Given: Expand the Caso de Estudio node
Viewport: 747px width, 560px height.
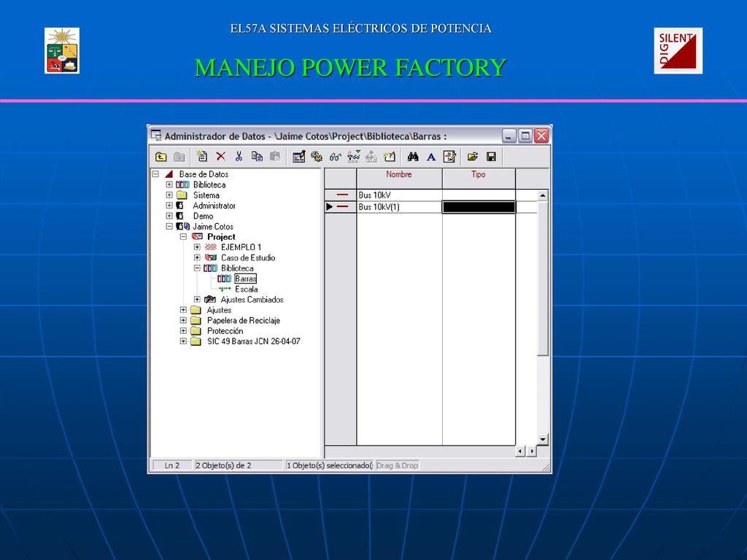Looking at the screenshot, I should click(197, 257).
